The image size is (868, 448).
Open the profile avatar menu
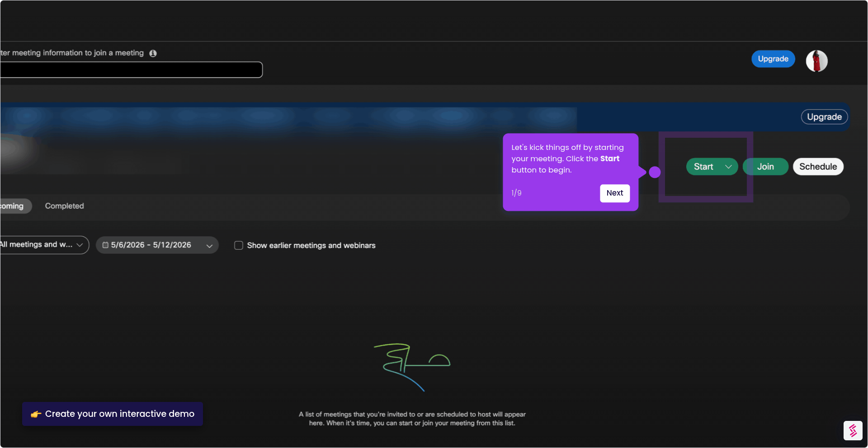coord(816,61)
